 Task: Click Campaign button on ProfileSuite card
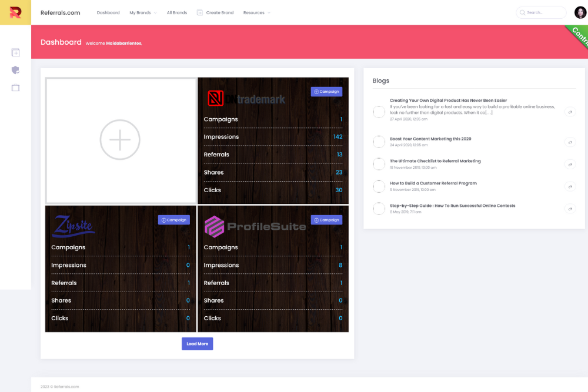[x=326, y=220]
